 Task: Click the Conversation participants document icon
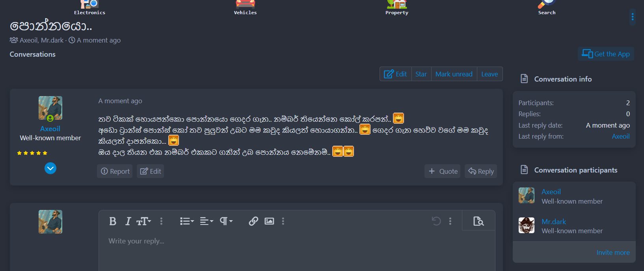[x=524, y=170]
